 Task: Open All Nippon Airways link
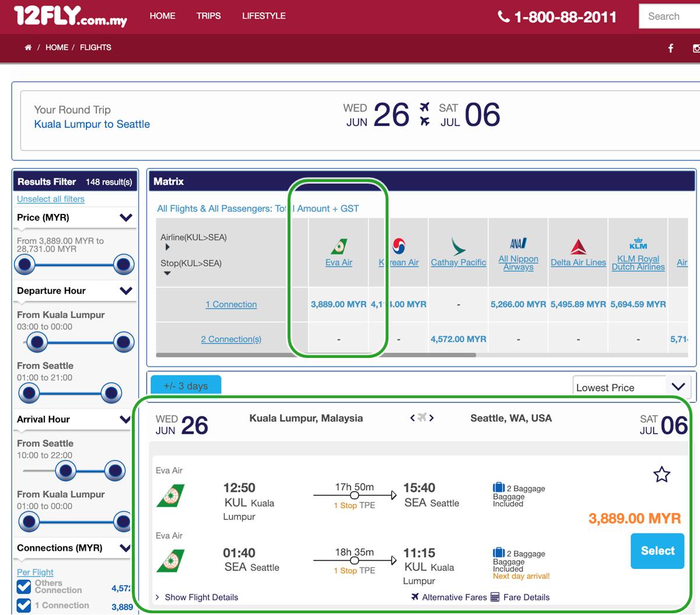[x=518, y=263]
